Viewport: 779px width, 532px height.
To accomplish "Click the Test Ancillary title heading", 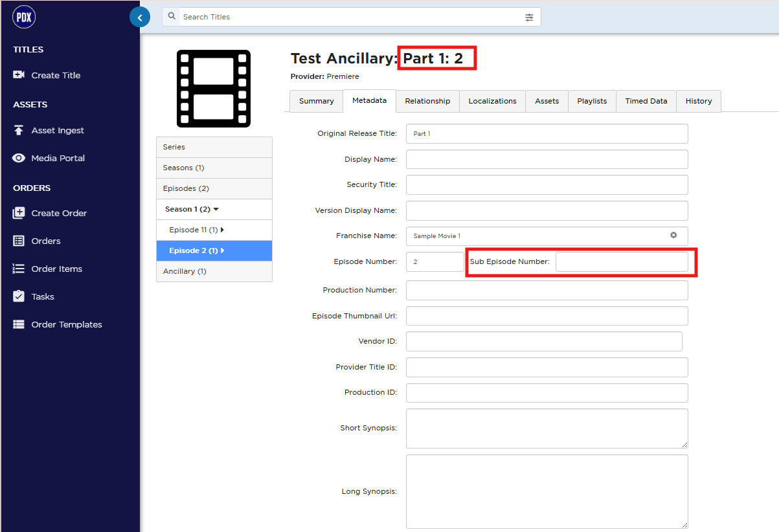I will 377,58.
